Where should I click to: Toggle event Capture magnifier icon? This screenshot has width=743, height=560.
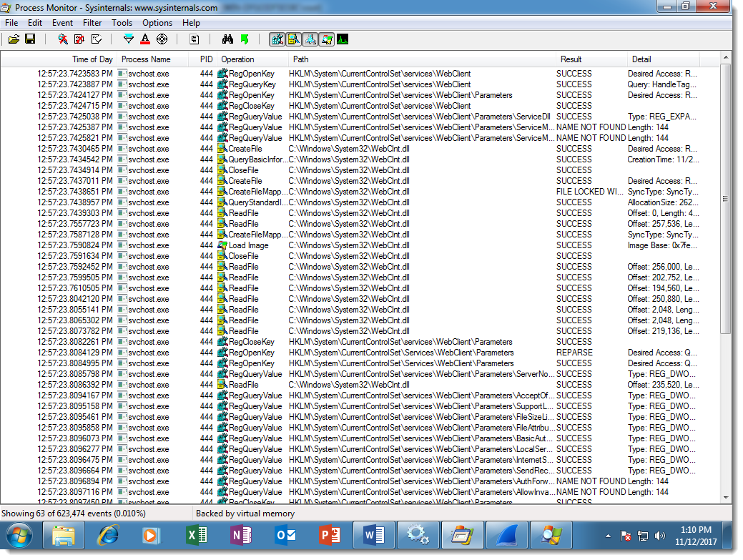tap(63, 39)
